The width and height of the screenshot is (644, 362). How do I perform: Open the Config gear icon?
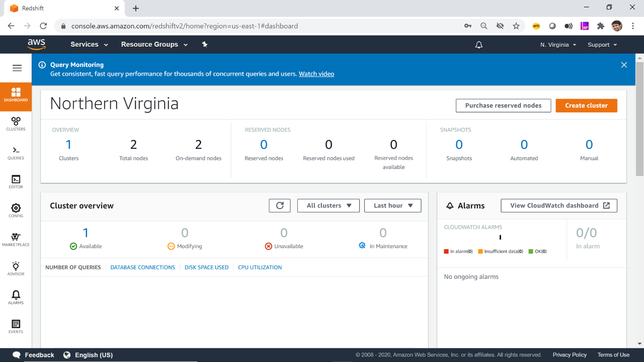coord(16,210)
